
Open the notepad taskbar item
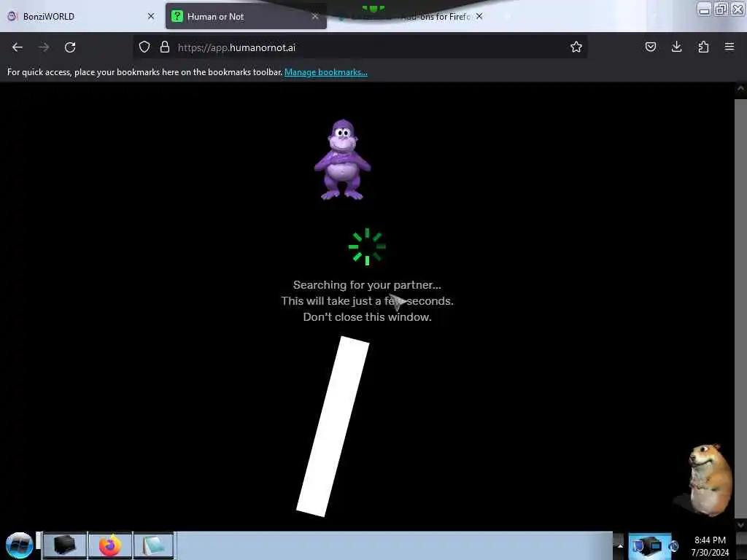pyautogui.click(x=153, y=545)
